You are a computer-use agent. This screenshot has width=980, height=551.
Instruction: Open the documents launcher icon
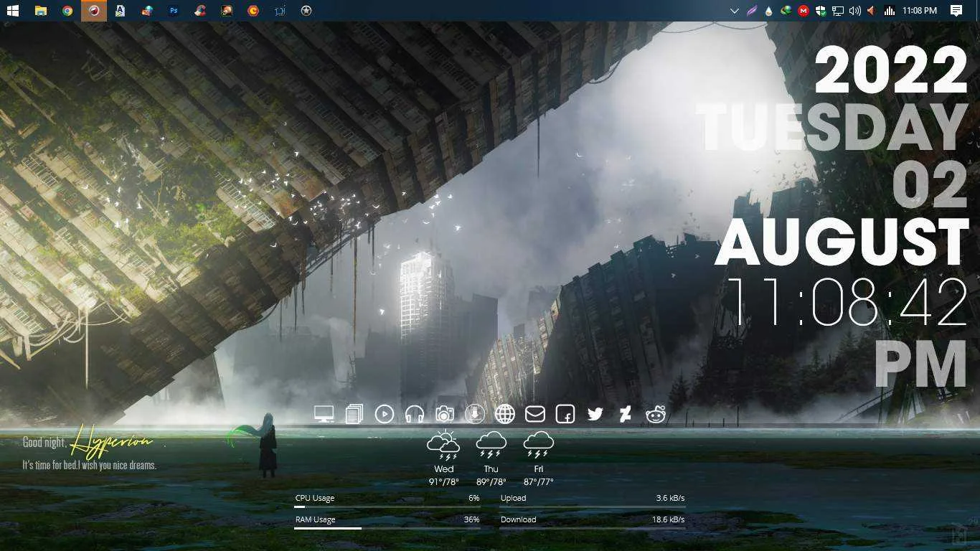354,414
